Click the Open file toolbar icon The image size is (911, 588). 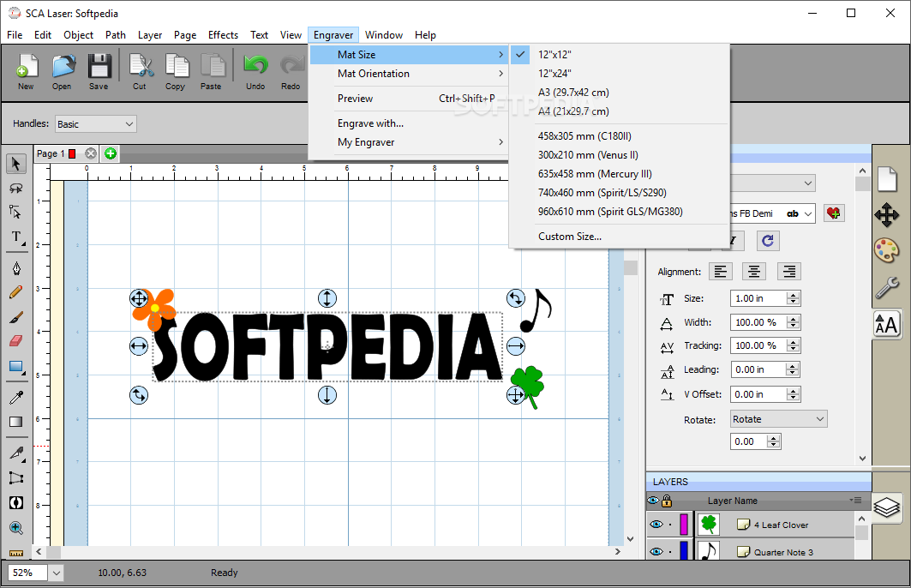coord(63,71)
